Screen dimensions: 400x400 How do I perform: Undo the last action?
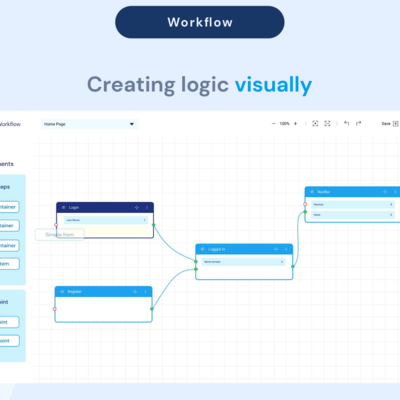tap(346, 124)
